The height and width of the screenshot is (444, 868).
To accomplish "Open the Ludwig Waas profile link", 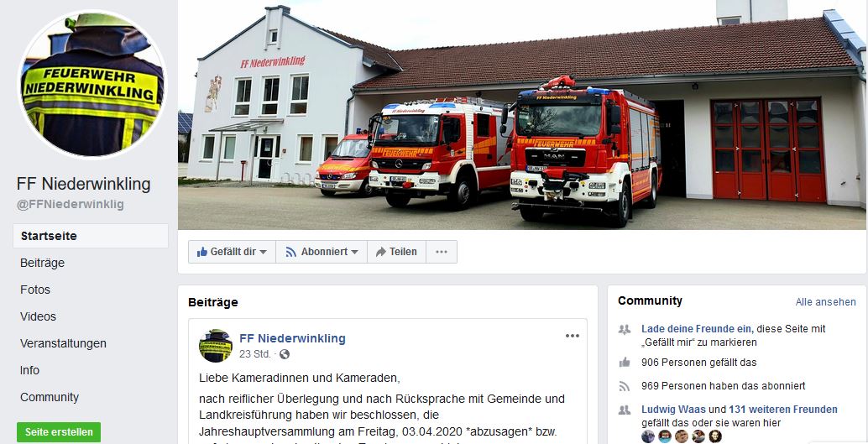I will [x=673, y=410].
